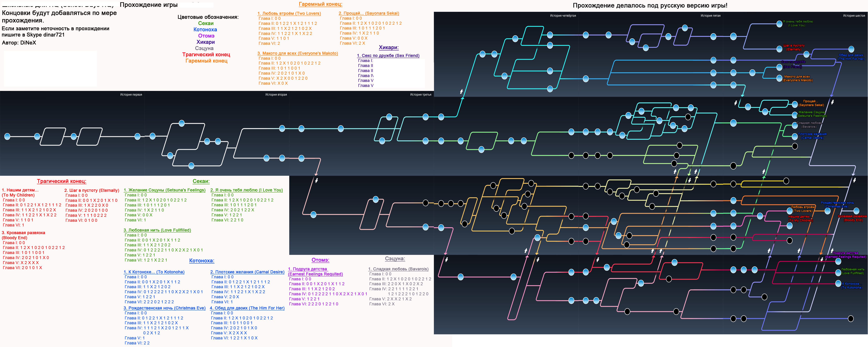
Task: Click the 'История шестая' chapter label
Action: coord(854,15)
